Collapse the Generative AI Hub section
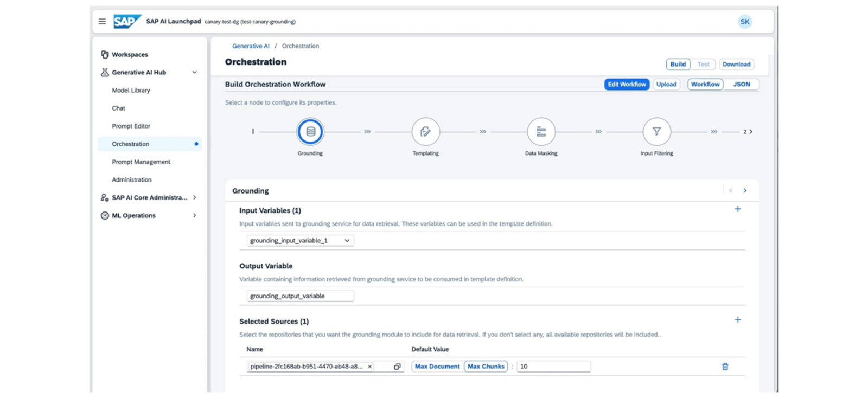The image size is (868, 398). coord(195,73)
